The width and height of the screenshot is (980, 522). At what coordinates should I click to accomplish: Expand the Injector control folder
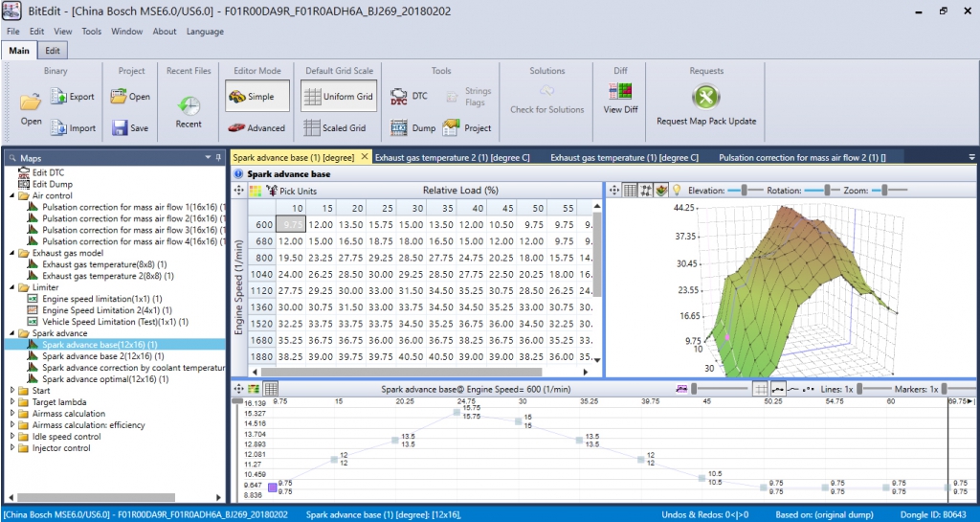click(13, 447)
